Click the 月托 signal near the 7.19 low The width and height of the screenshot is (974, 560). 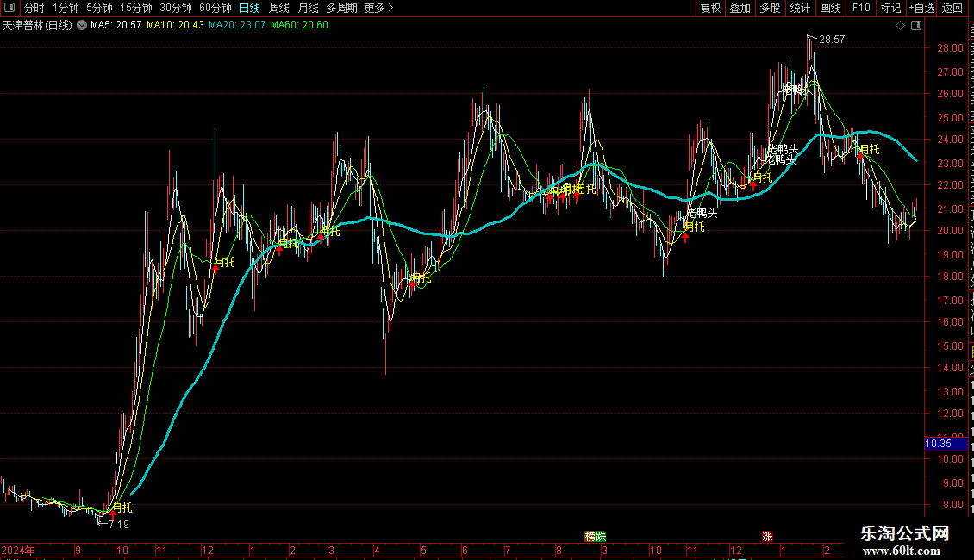122,507
